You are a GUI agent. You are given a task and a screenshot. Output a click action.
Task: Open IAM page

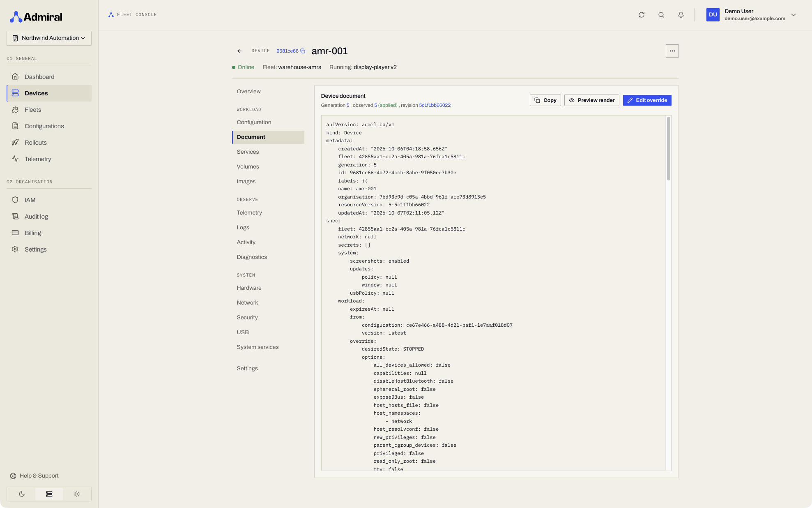49,200
